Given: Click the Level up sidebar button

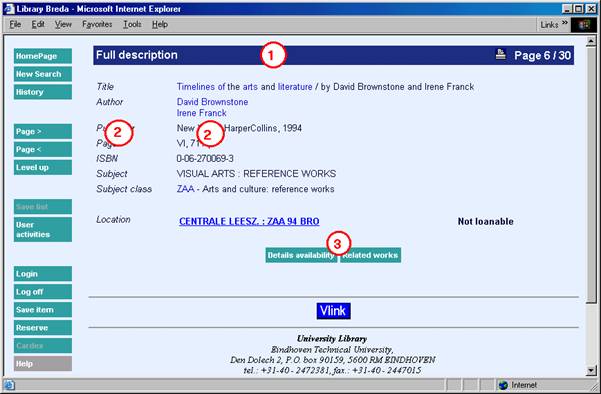Looking at the screenshot, I should [43, 167].
